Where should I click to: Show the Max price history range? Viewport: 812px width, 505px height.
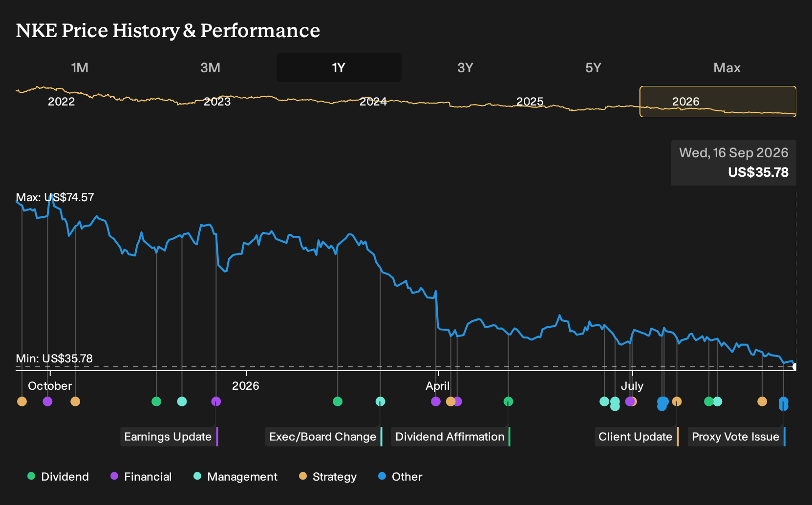[727, 67]
